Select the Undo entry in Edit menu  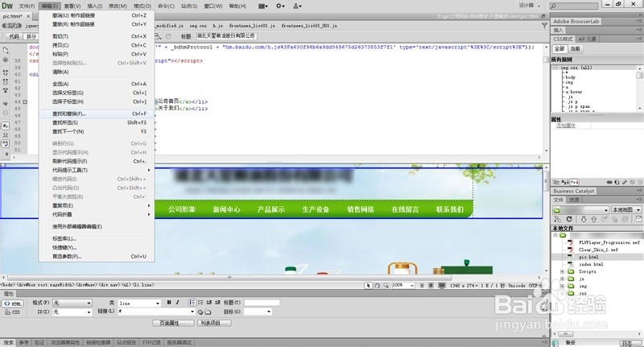97,15
